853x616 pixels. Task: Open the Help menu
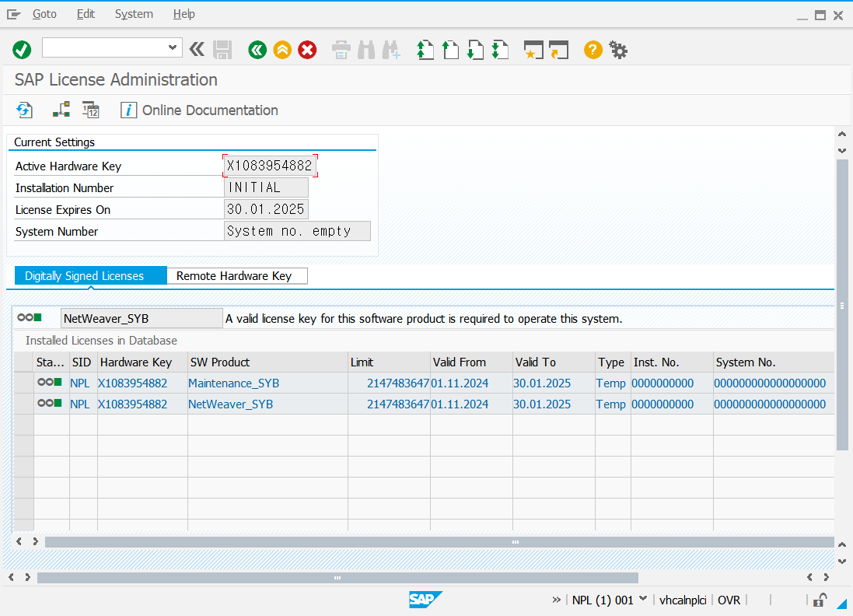[x=184, y=14]
